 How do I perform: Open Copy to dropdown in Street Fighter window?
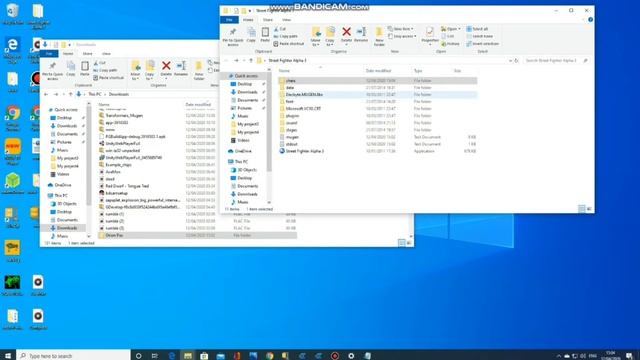click(330, 36)
